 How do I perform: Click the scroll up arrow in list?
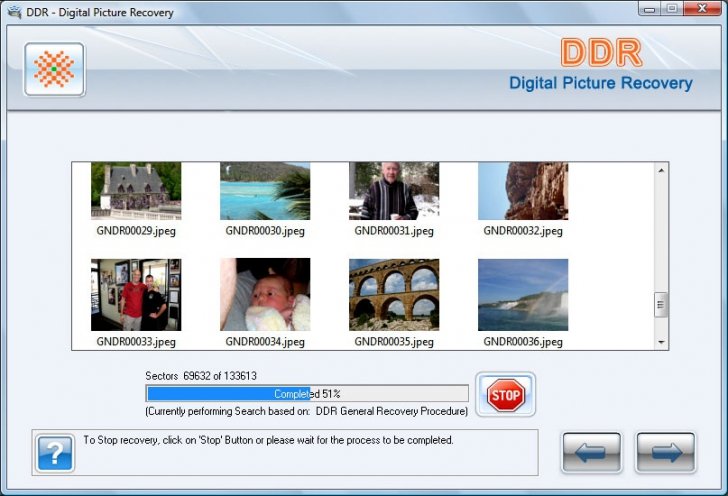[x=661, y=170]
